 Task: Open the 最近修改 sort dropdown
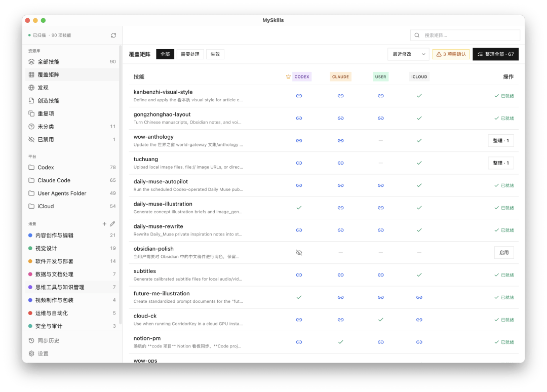point(408,54)
